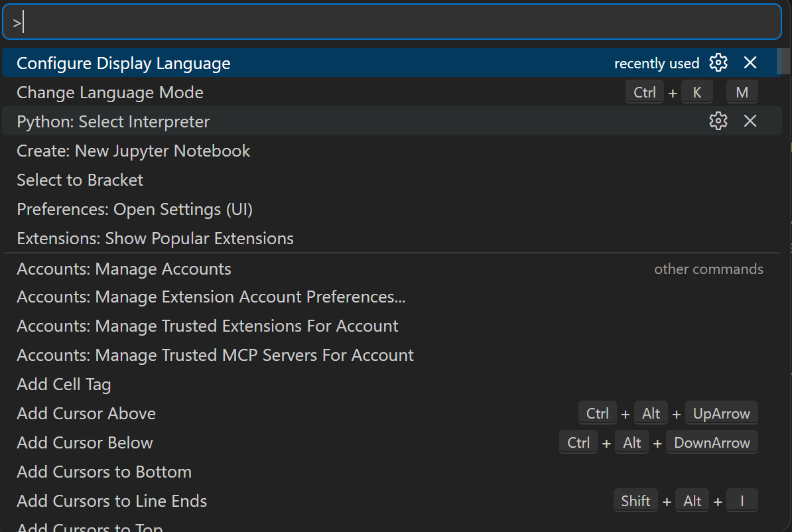792x532 pixels.
Task: Remove Python: Select Interpreter from history
Action: tap(750, 121)
